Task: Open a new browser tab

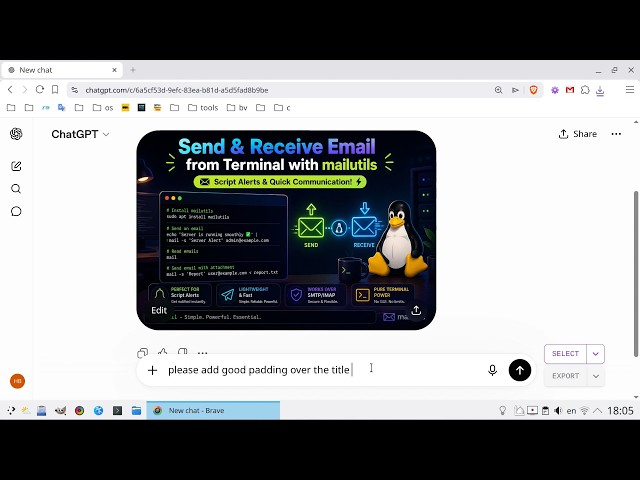Action: click(x=133, y=70)
